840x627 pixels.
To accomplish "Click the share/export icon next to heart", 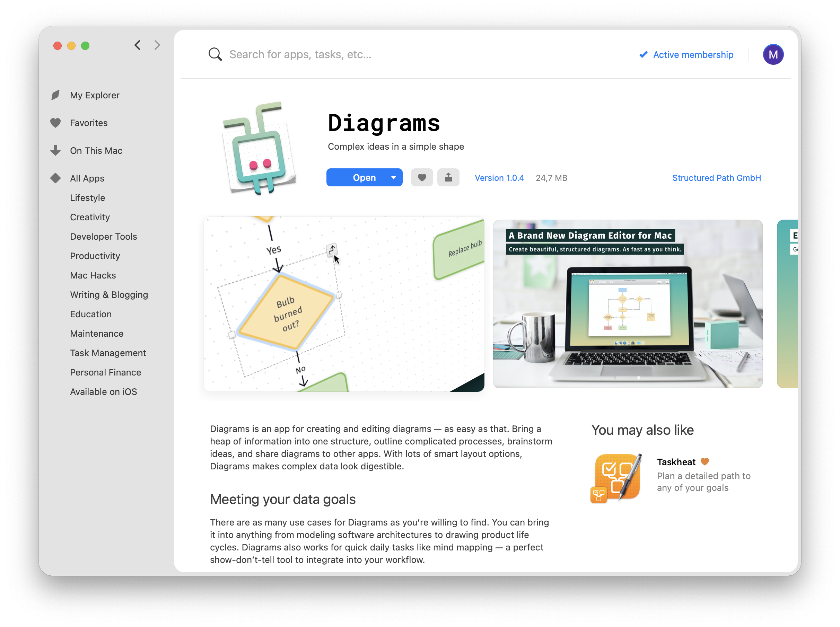I will point(448,177).
